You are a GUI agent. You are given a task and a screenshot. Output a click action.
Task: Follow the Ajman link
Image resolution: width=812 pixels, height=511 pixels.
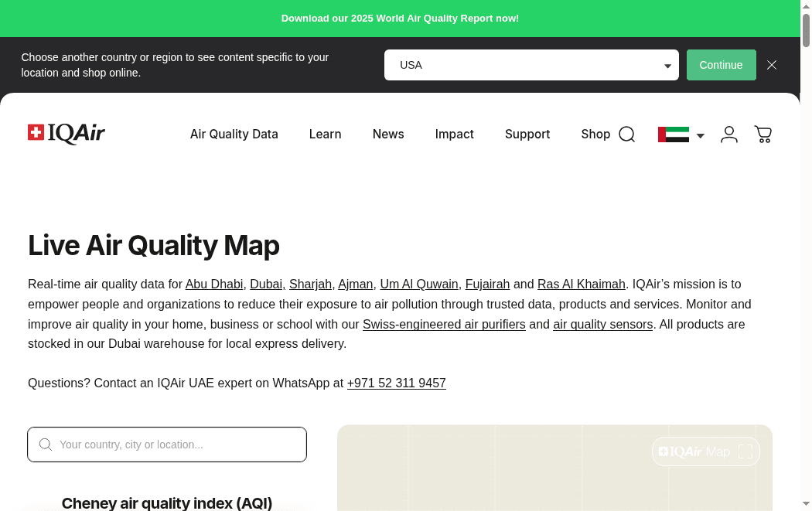355,284
